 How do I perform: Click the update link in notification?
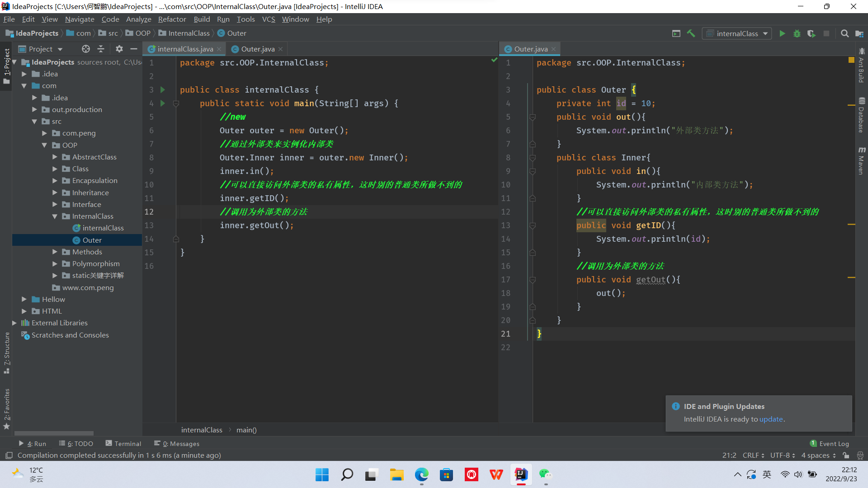click(771, 419)
